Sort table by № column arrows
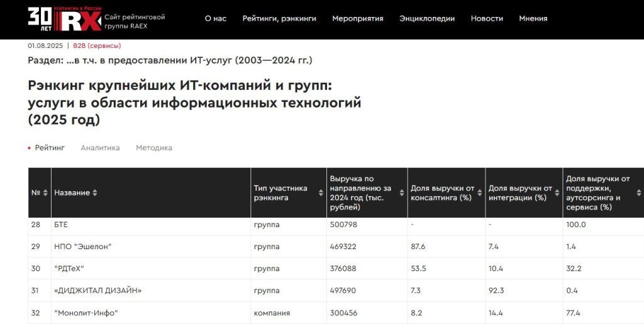644x324 pixels. [45, 193]
